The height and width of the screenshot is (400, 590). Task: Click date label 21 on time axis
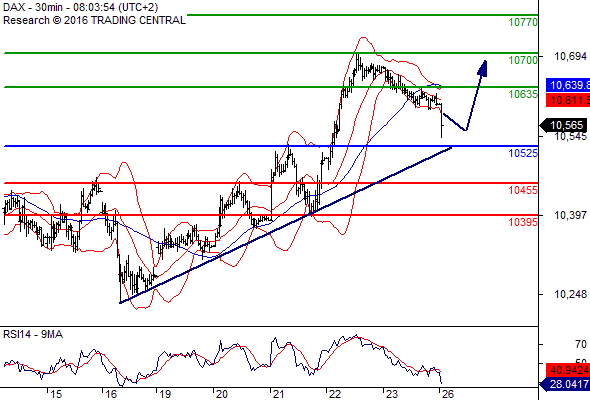click(278, 394)
